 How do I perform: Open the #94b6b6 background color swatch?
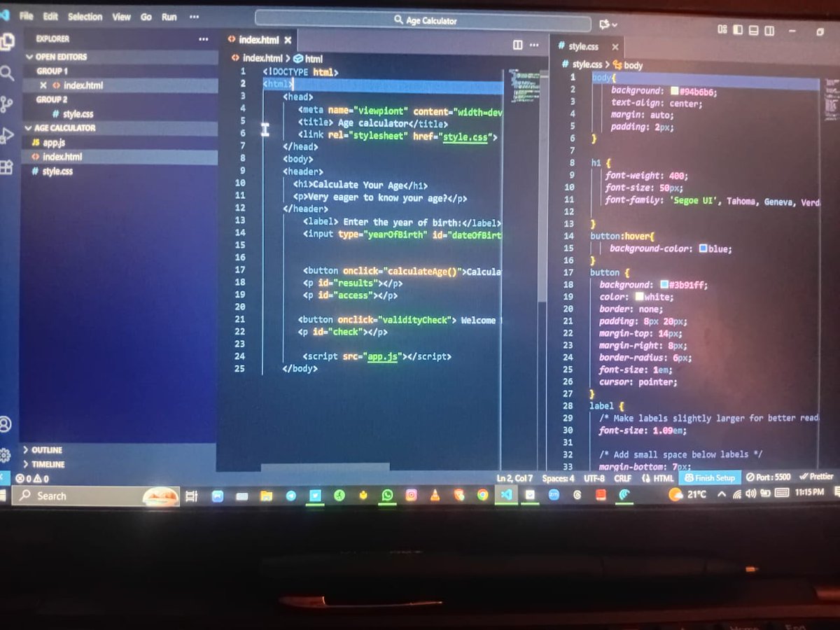[674, 91]
